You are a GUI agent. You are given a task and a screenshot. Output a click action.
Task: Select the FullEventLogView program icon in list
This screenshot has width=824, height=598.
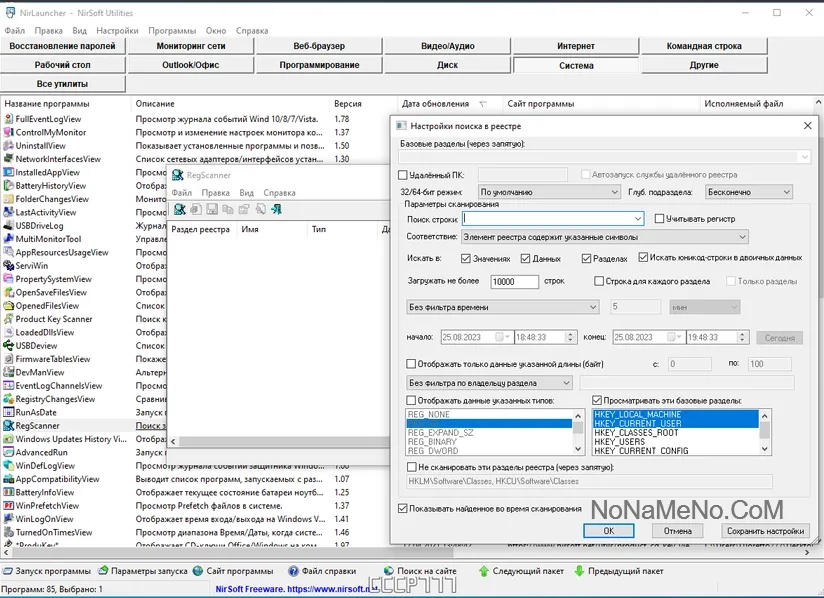pos(8,119)
